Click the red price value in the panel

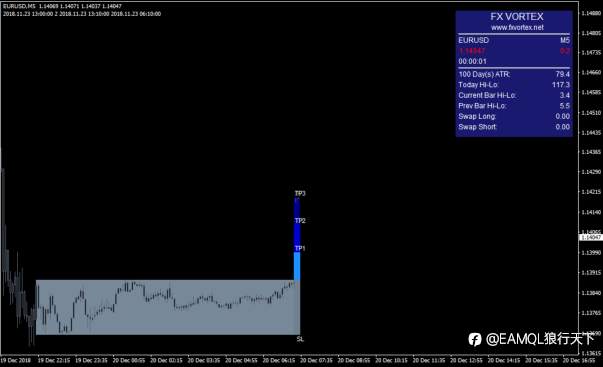(x=472, y=51)
